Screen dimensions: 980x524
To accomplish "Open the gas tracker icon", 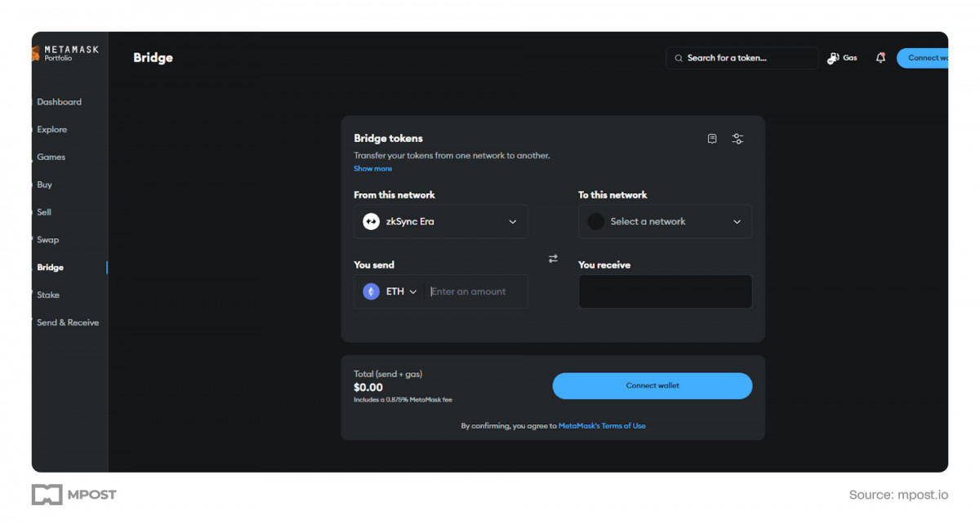I will [x=833, y=58].
